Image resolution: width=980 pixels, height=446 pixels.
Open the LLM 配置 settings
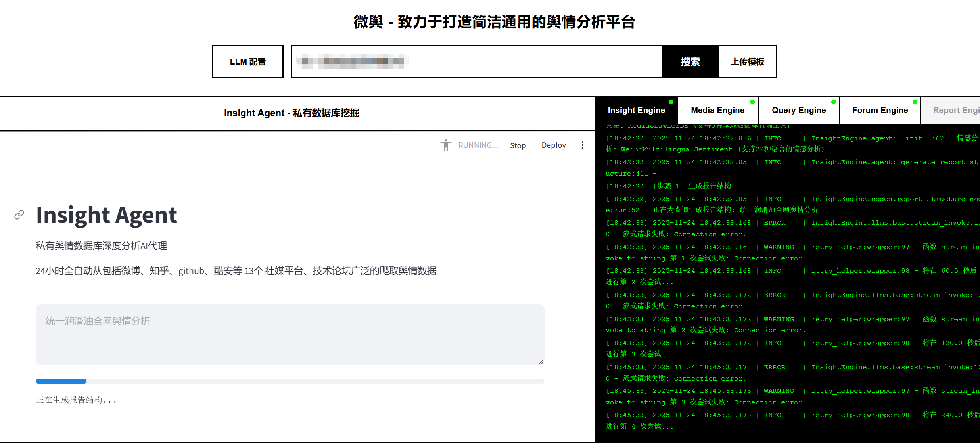tap(247, 61)
